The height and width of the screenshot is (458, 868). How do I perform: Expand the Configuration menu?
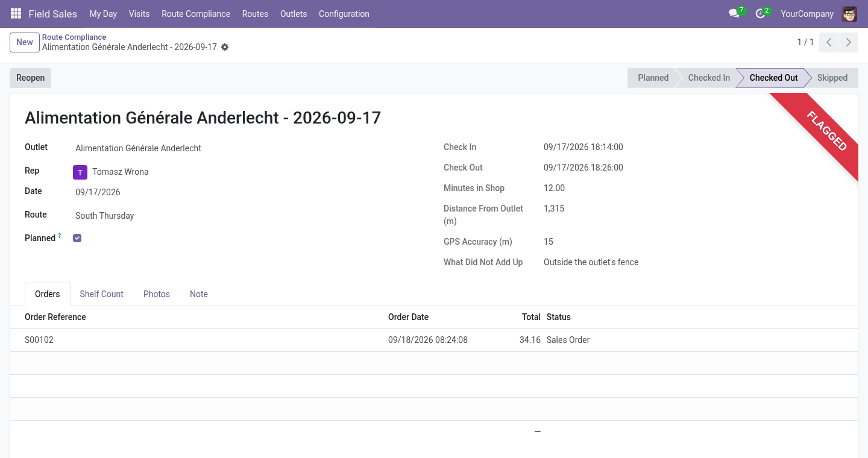click(344, 14)
